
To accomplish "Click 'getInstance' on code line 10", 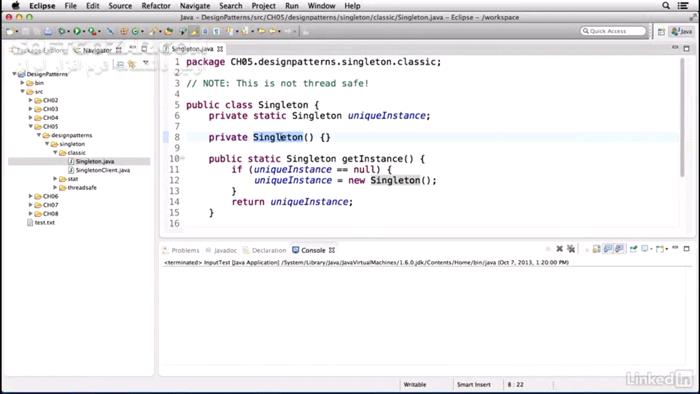I will (371, 158).
